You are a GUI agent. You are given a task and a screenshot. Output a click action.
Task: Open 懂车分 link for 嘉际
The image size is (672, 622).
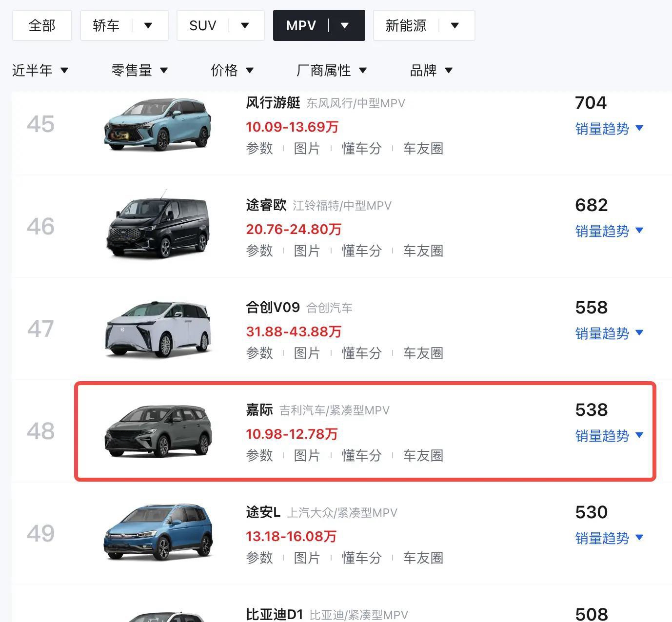pos(361,455)
